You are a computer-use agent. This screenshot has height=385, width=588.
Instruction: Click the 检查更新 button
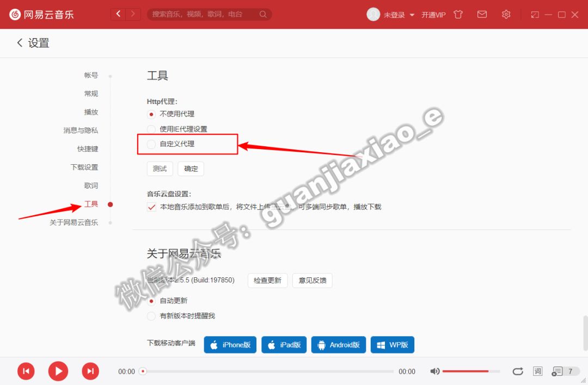[267, 280]
